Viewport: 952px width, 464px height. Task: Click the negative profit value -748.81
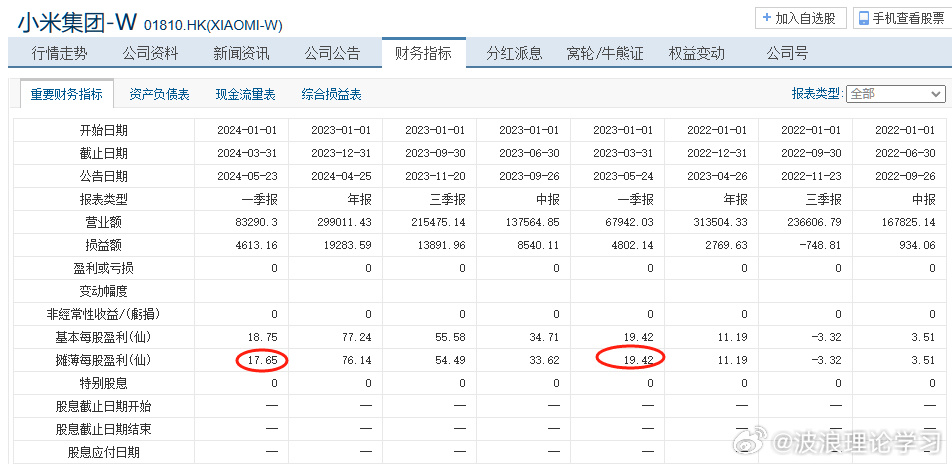[821, 245]
